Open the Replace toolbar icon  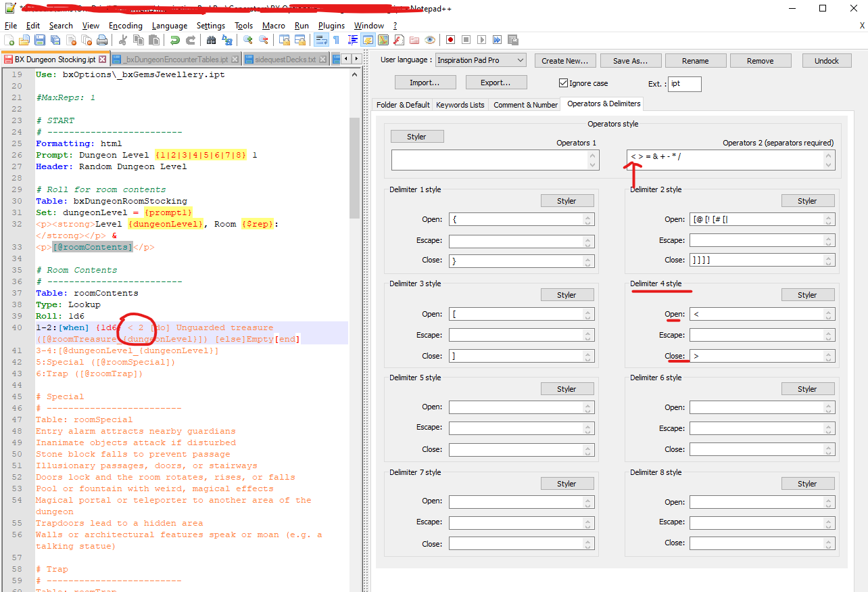coord(226,40)
